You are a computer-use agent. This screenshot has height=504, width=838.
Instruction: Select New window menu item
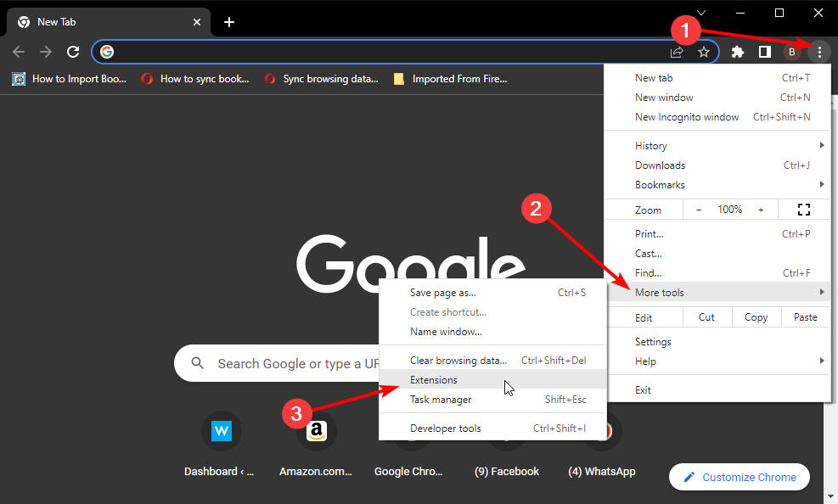(x=717, y=98)
